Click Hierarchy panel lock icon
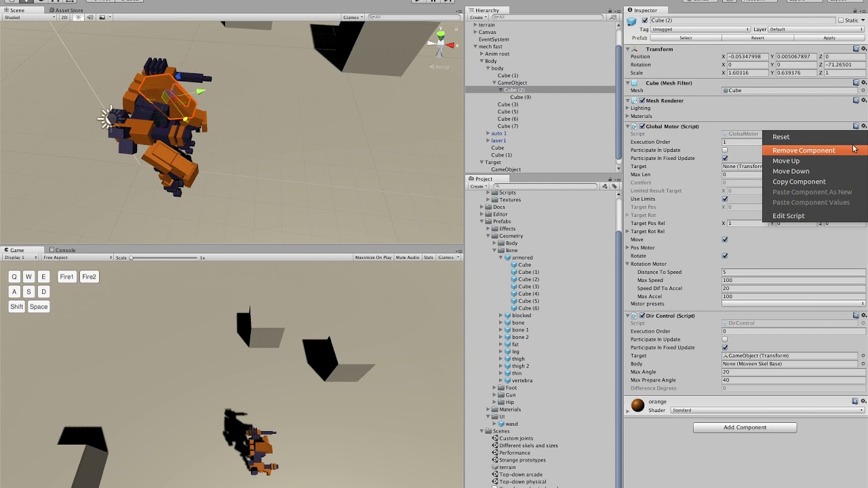The width and height of the screenshot is (868, 488). (611, 10)
